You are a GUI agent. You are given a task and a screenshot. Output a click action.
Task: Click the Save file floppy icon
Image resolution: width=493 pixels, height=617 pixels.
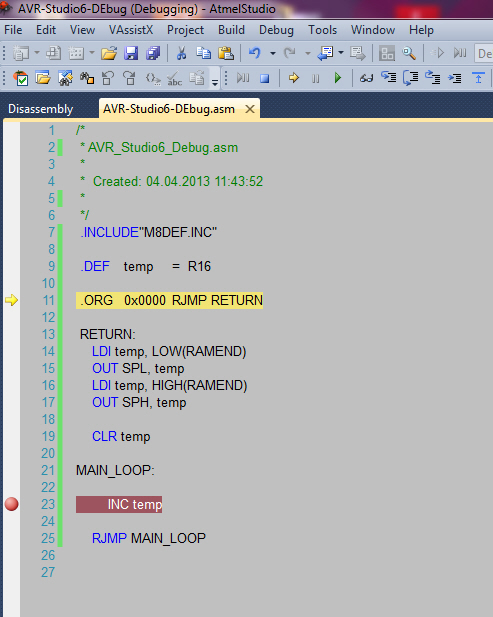click(x=131, y=53)
